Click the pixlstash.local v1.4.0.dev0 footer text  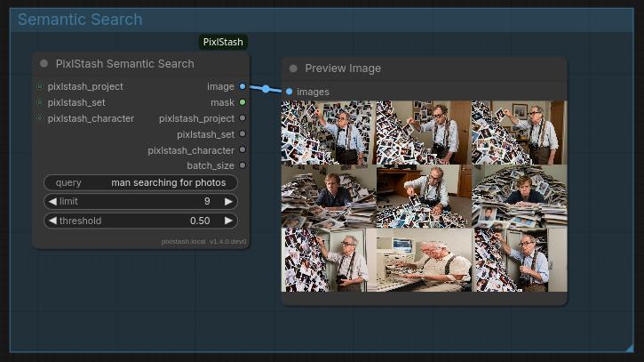pos(203,241)
